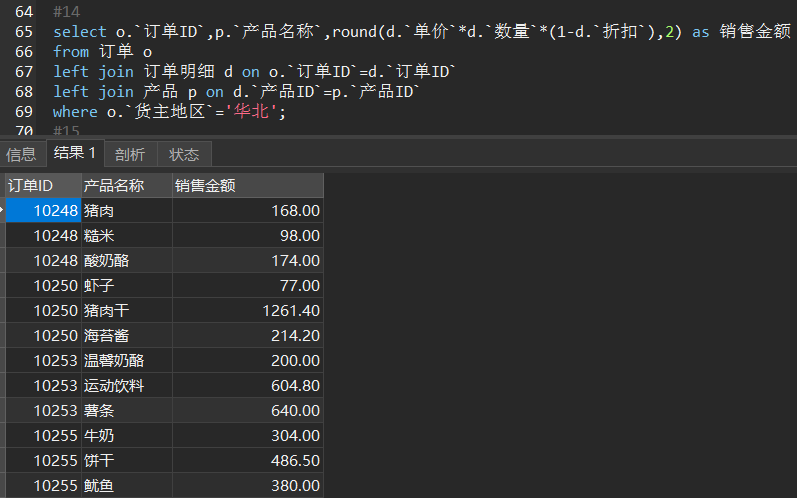Show the 状态 tab
The image size is (797, 498).
click(x=184, y=154)
